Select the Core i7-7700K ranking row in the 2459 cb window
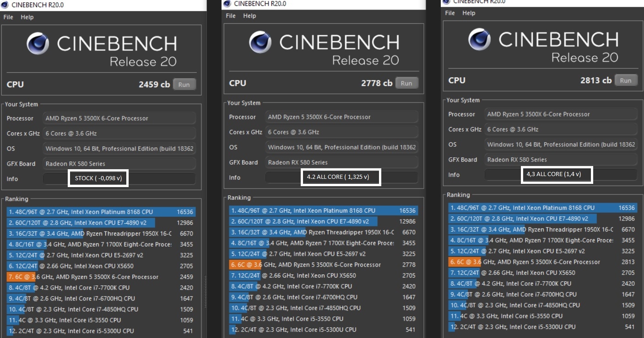The width and height of the screenshot is (644, 338). (101, 288)
